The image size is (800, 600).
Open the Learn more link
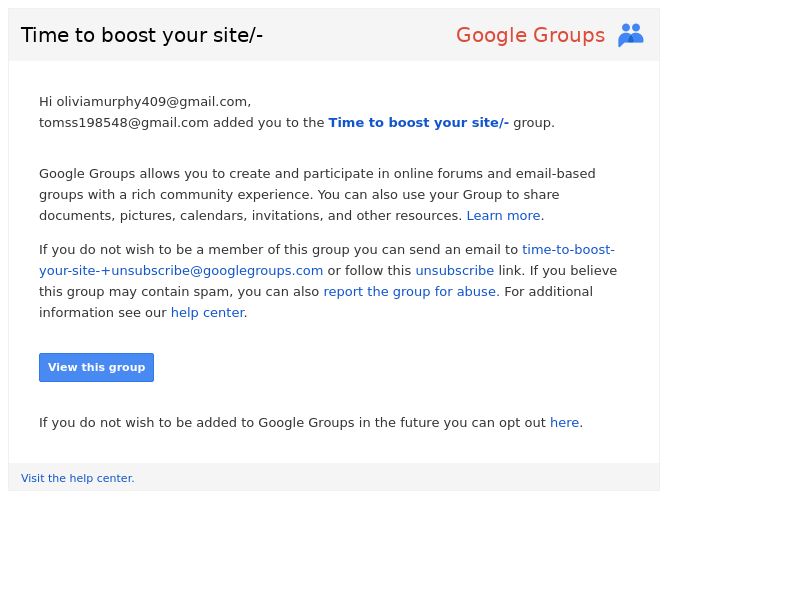(x=504, y=216)
